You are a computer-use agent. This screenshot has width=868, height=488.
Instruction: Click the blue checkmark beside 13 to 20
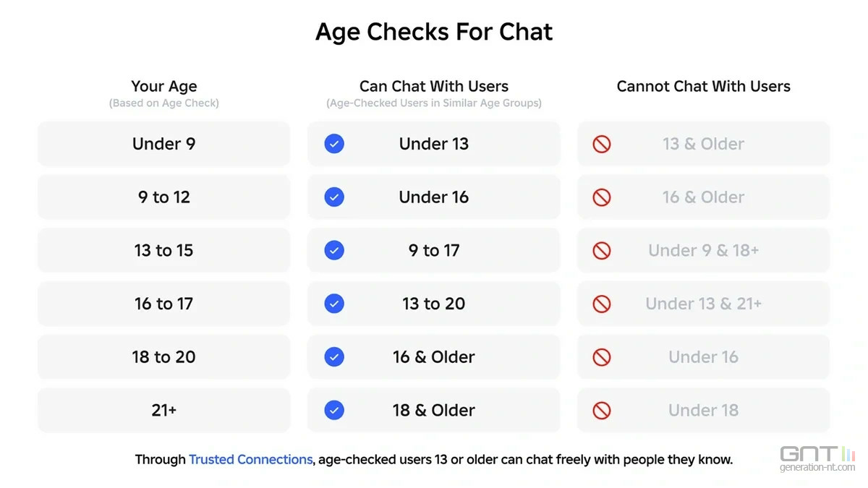click(334, 304)
